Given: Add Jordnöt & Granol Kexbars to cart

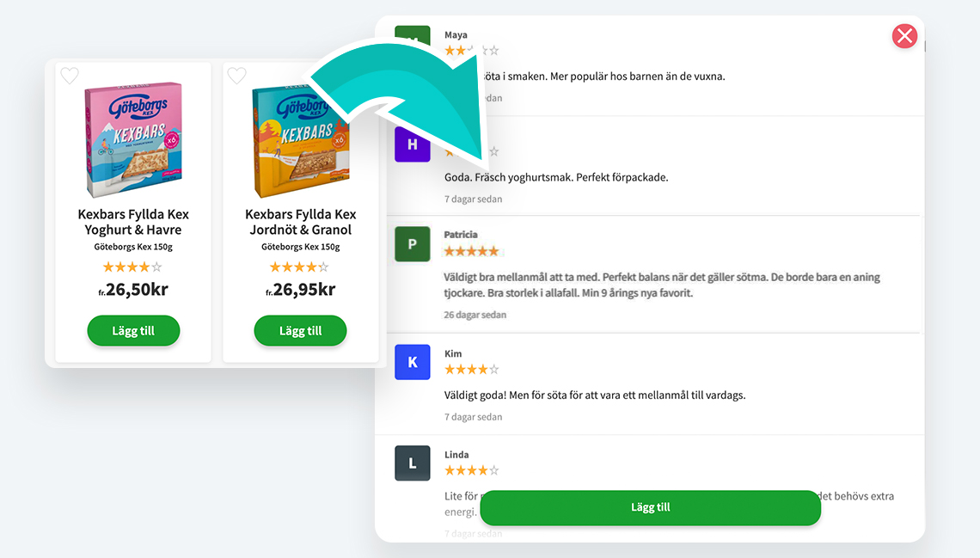Looking at the screenshot, I should click(300, 330).
